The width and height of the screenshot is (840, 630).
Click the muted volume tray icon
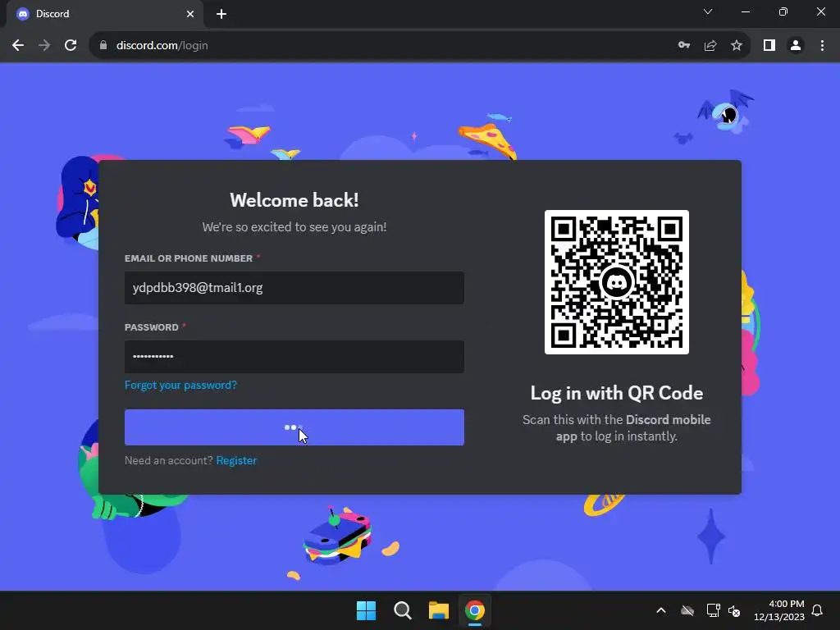tap(734, 610)
